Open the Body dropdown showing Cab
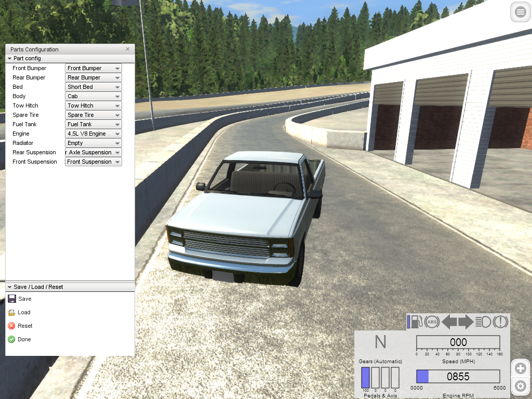Screen dimensions: 532x399 pyautogui.click(x=94, y=96)
